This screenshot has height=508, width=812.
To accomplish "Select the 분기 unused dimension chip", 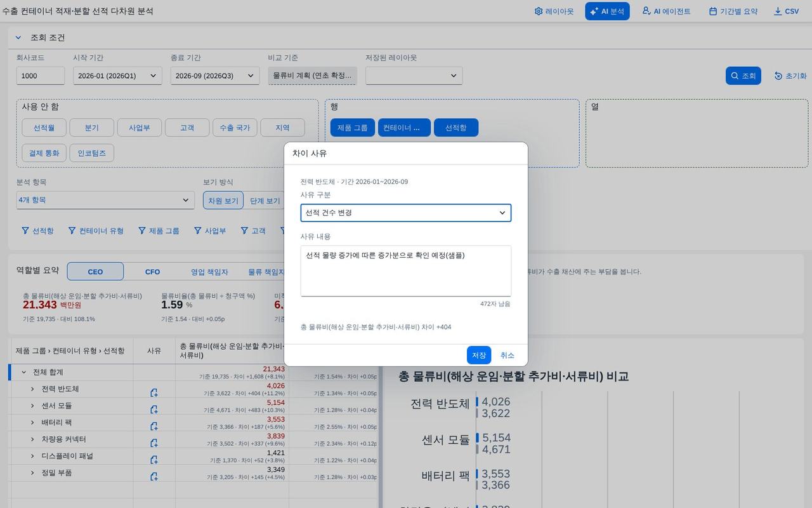I will coord(92,128).
